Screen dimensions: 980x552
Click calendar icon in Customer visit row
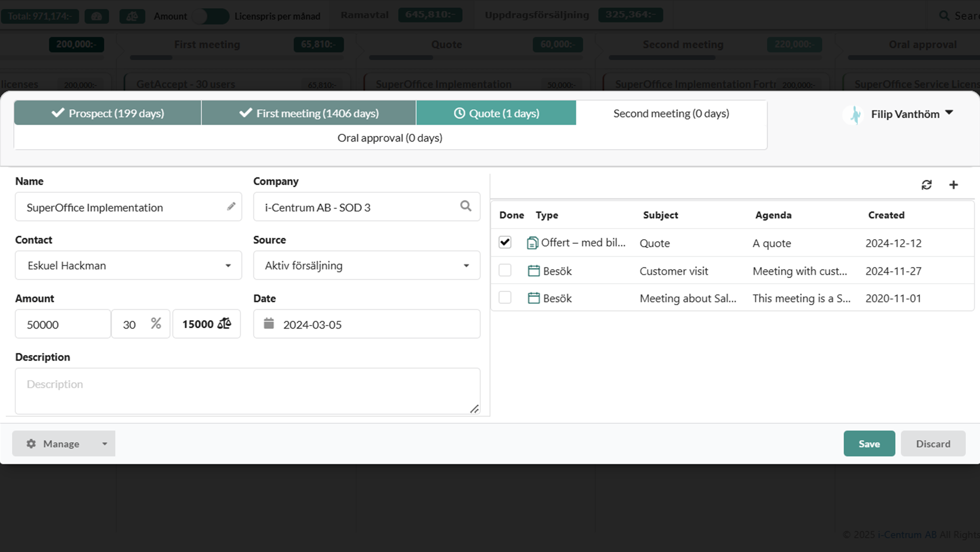click(x=534, y=271)
